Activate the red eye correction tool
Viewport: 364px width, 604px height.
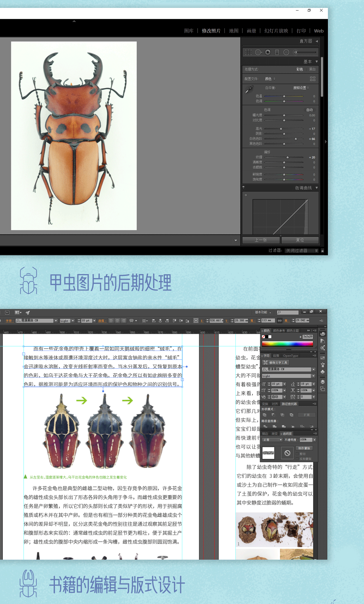pyautogui.click(x=268, y=52)
